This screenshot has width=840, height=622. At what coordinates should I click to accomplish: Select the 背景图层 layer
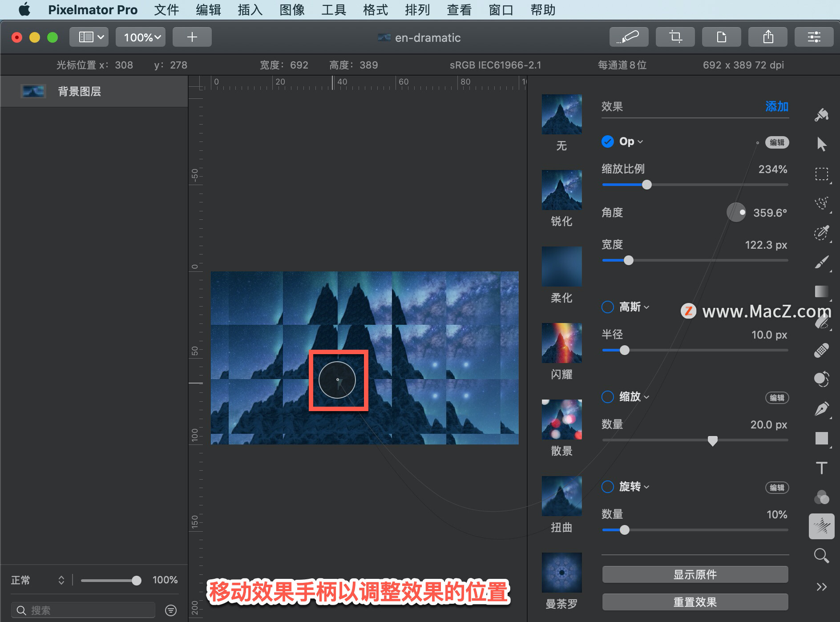click(94, 91)
